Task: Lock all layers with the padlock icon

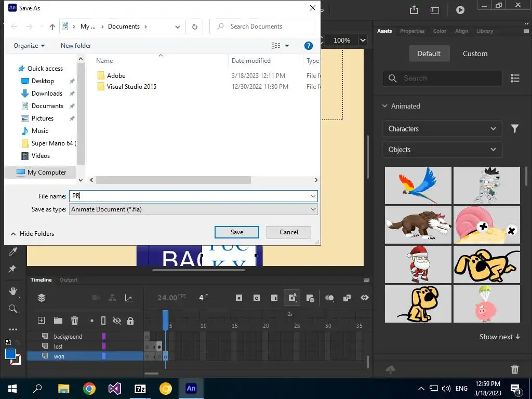Action: point(130,321)
